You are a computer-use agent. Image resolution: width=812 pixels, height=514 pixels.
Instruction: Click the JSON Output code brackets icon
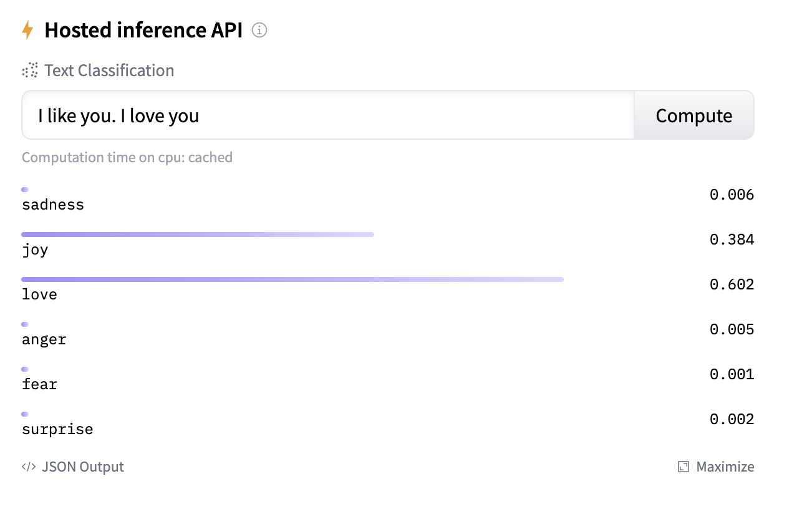(29, 467)
